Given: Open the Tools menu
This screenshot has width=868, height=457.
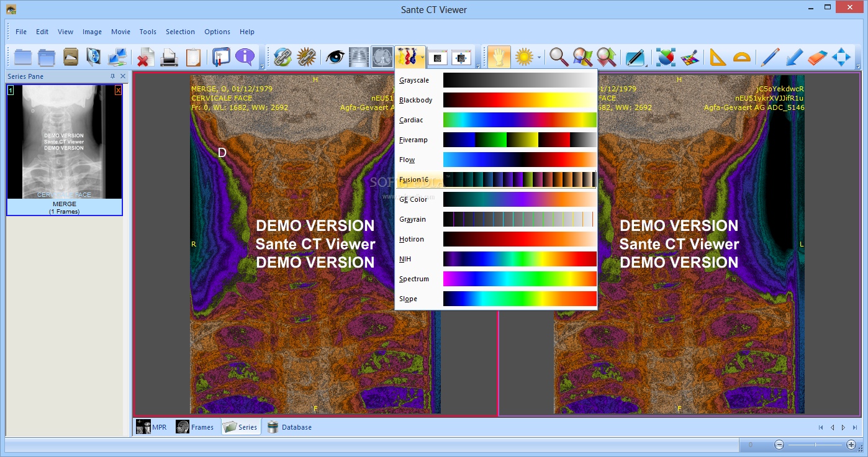Looking at the screenshot, I should (x=148, y=32).
